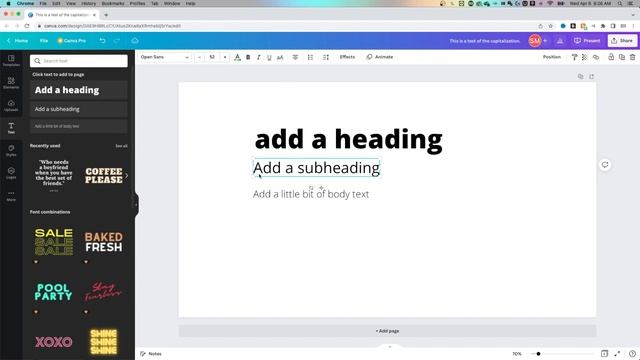The image size is (640, 360).
Task: Open the Animate panel
Action: coord(380,57)
